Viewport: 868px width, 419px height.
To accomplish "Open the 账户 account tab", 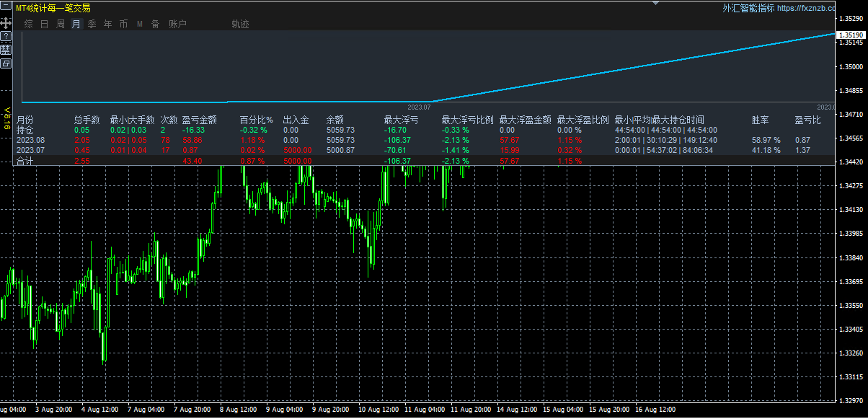I will 177,24.
